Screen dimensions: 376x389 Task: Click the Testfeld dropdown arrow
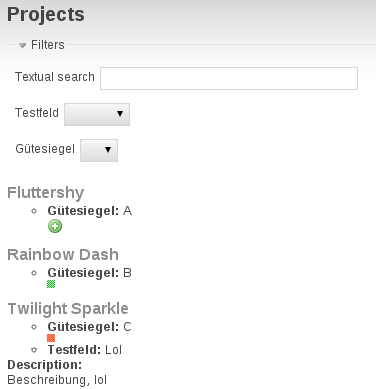coord(120,114)
